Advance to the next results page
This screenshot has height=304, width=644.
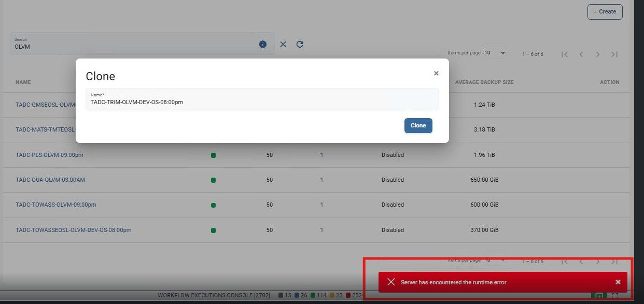[x=598, y=54]
